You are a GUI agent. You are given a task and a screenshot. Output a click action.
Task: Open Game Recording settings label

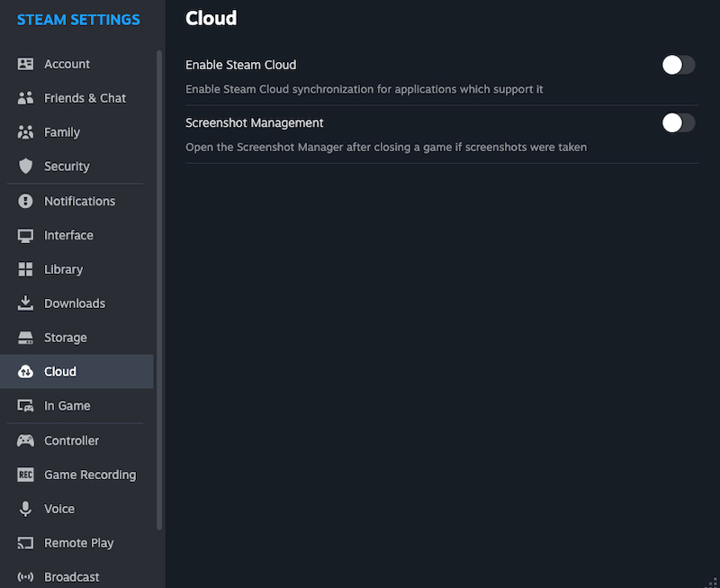point(90,475)
